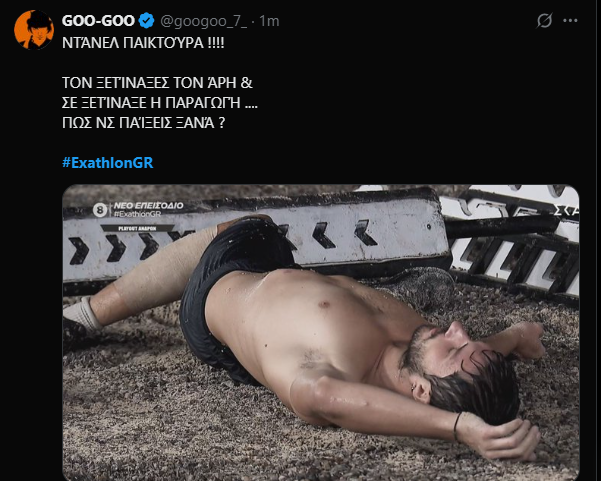Click the line ΠΩΣ ΝΣ ΠΑΊΞΕΙΣ ΞΑΝΆ

(x=162, y=127)
